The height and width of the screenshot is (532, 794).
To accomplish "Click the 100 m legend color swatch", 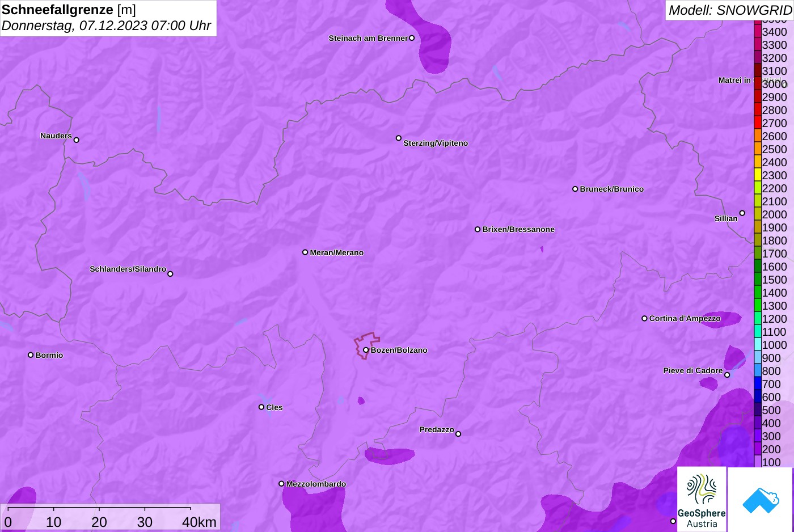I will click(757, 462).
